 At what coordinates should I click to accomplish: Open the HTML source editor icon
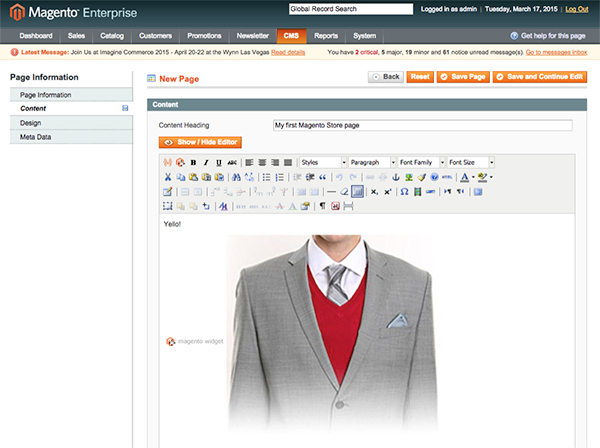tap(447, 177)
